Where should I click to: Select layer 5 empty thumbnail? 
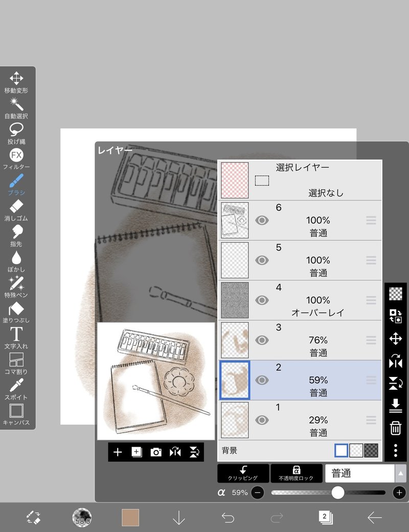(x=235, y=260)
